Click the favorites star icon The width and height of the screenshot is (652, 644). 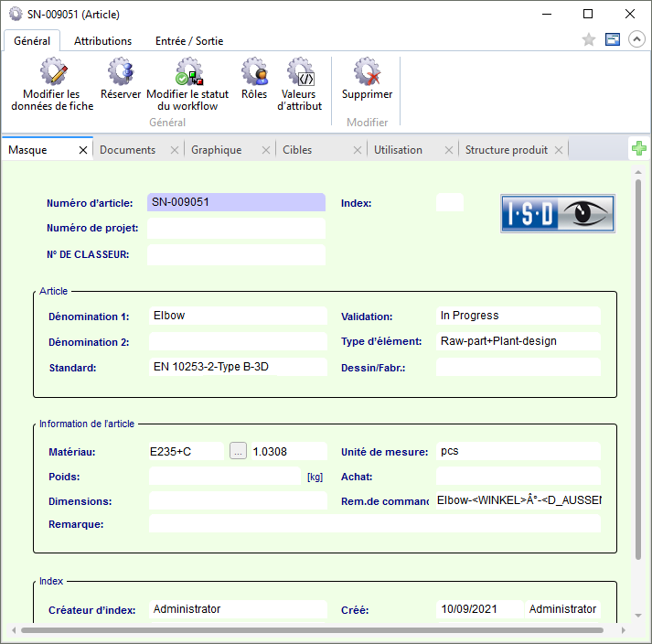(590, 40)
